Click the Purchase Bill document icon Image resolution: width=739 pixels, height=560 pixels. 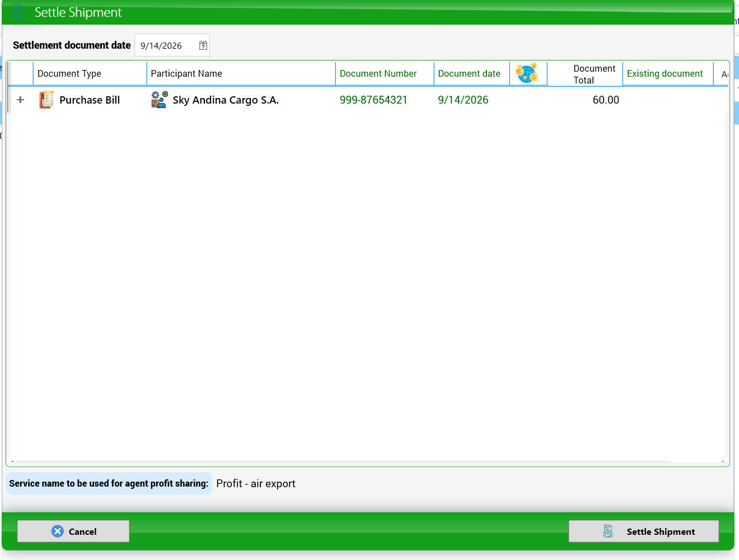click(46, 100)
